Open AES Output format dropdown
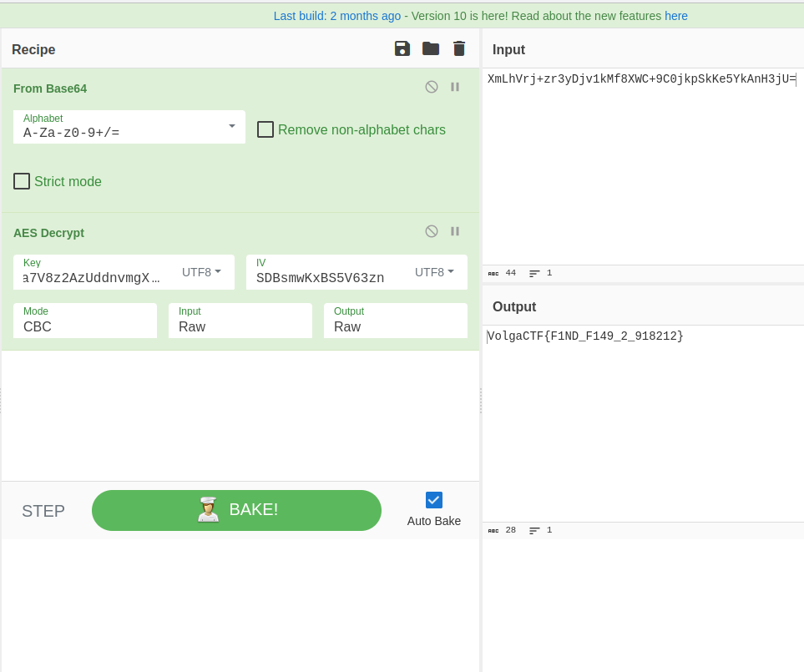The height and width of the screenshot is (672, 804). [x=396, y=321]
